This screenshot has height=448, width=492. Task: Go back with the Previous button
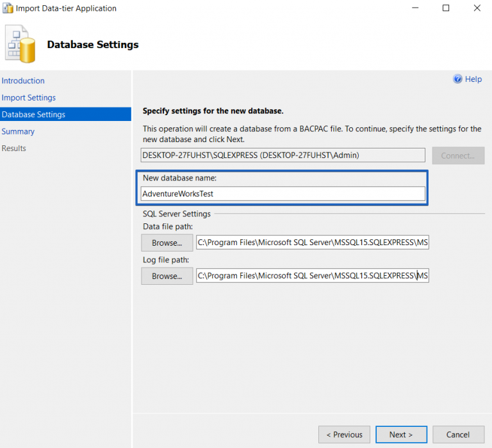point(344,435)
